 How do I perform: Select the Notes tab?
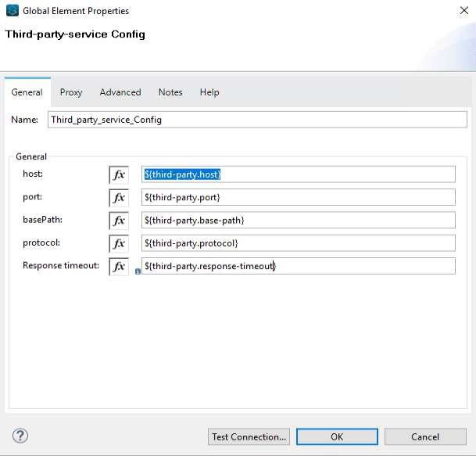(x=170, y=92)
